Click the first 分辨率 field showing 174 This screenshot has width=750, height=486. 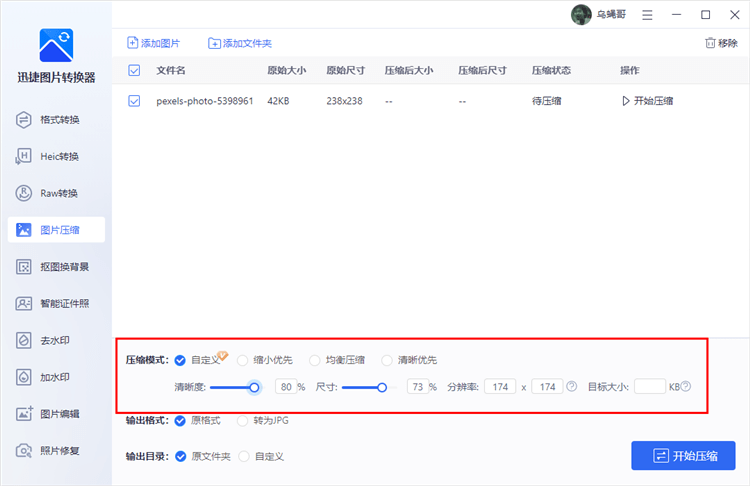point(500,387)
